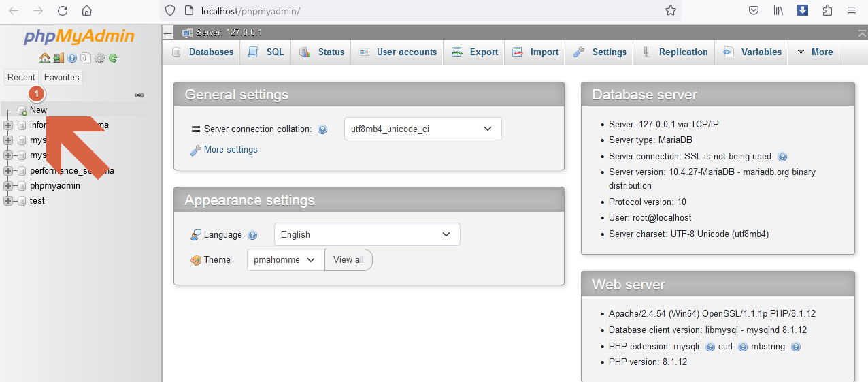Click help icon after SSL is not being used
The height and width of the screenshot is (382, 868).
coord(782,157)
